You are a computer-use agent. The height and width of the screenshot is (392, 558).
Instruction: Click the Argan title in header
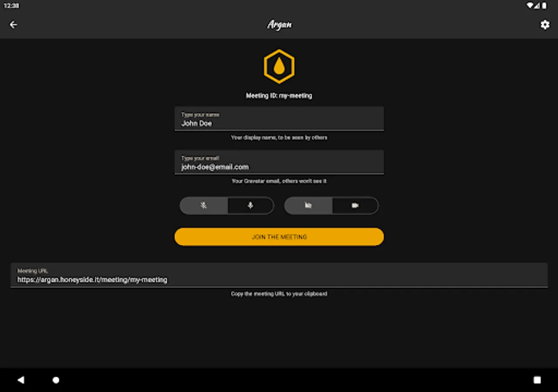pyautogui.click(x=279, y=25)
